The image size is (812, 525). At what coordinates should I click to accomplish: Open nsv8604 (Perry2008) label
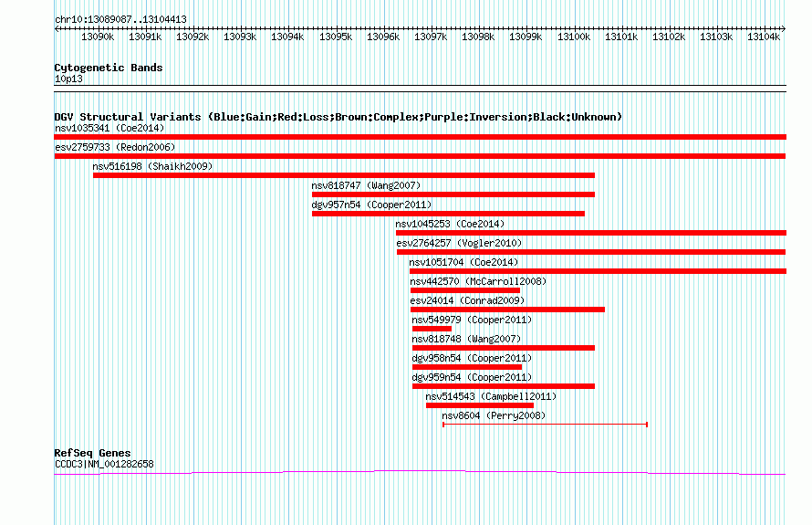494,415
